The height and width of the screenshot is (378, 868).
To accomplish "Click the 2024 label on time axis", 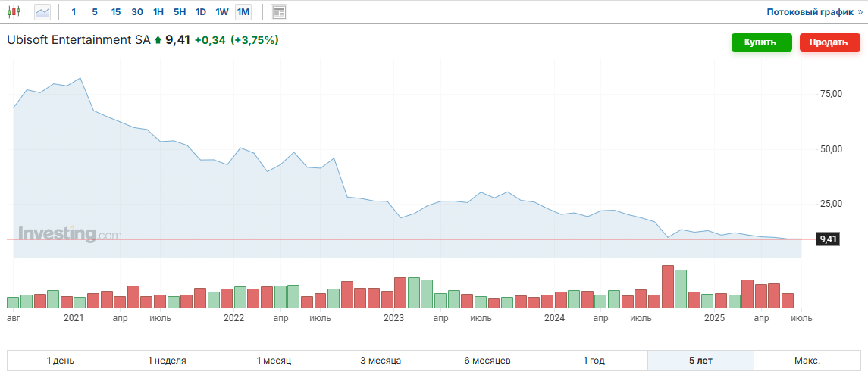I will click(x=554, y=318).
